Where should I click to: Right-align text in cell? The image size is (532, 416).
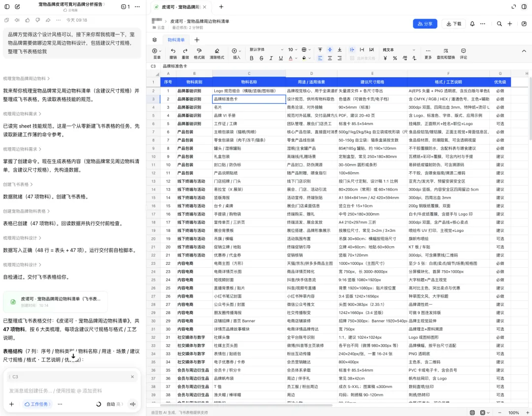click(339, 58)
